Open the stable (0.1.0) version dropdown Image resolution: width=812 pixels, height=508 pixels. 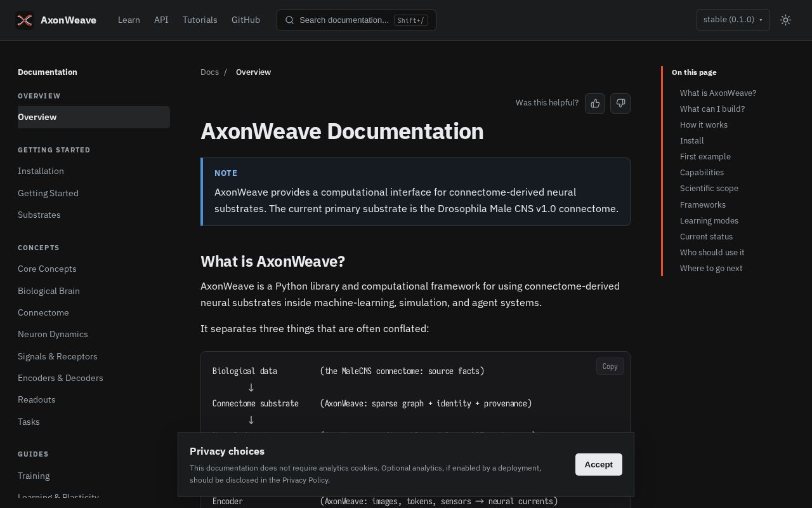[733, 20]
